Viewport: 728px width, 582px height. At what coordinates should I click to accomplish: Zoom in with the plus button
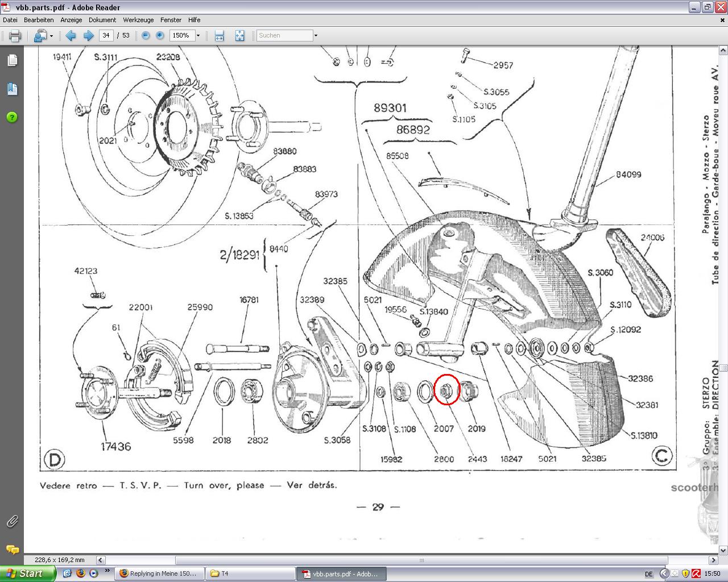click(x=160, y=36)
